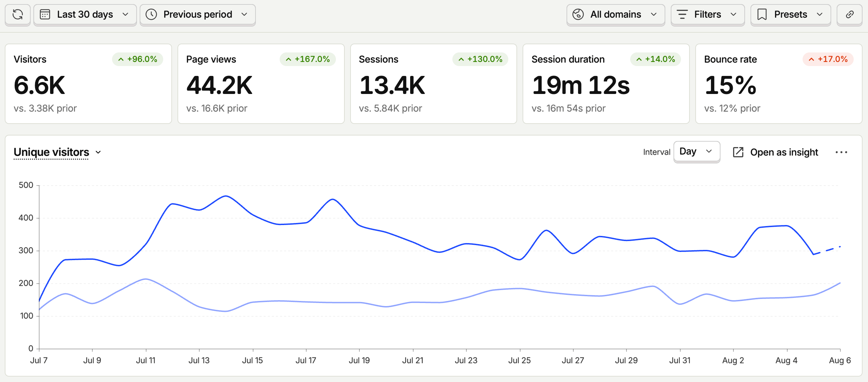
Task: Expand the Unique visitors chart selector
Action: pyautogui.click(x=58, y=152)
